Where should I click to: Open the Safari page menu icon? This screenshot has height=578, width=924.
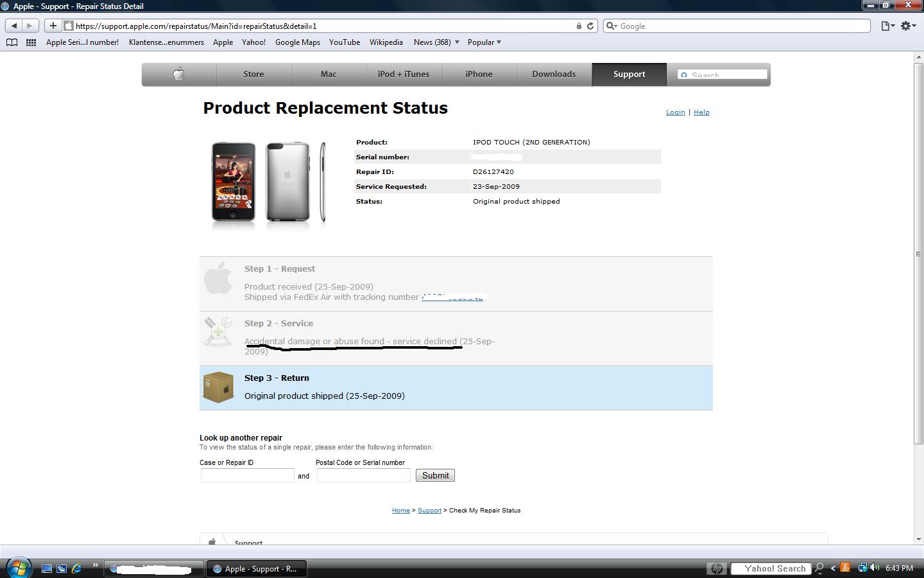point(888,26)
